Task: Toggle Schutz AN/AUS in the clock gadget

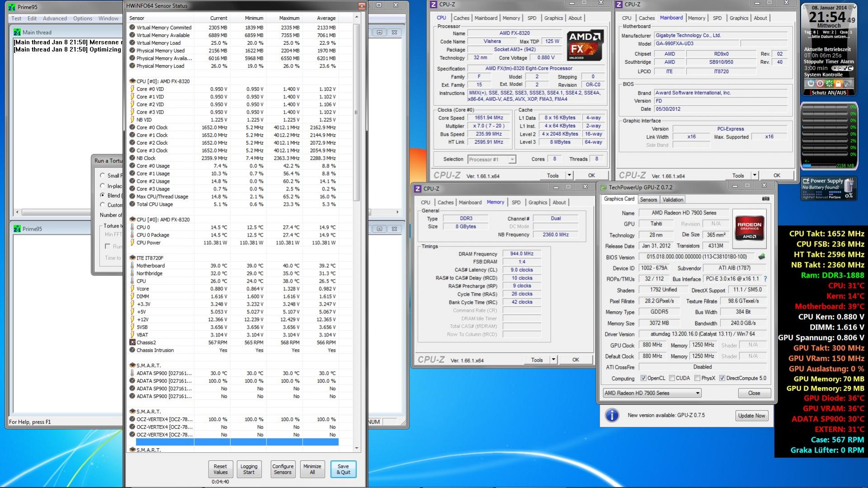Action: tap(829, 92)
